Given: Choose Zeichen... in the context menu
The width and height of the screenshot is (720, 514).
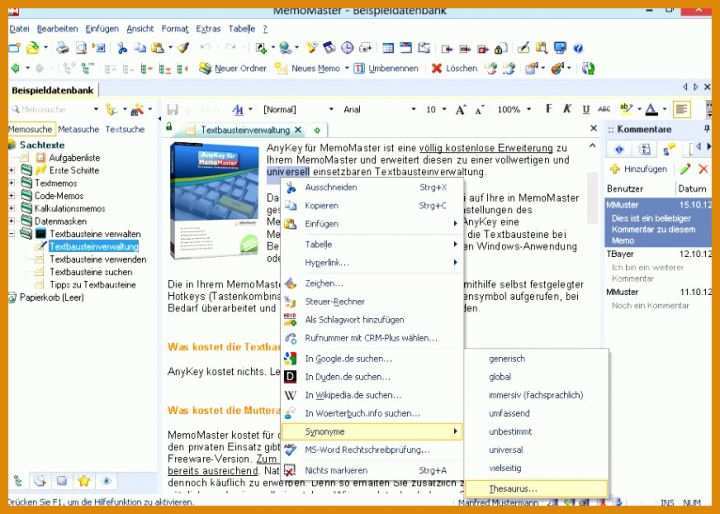Looking at the screenshot, I should [x=371, y=283].
